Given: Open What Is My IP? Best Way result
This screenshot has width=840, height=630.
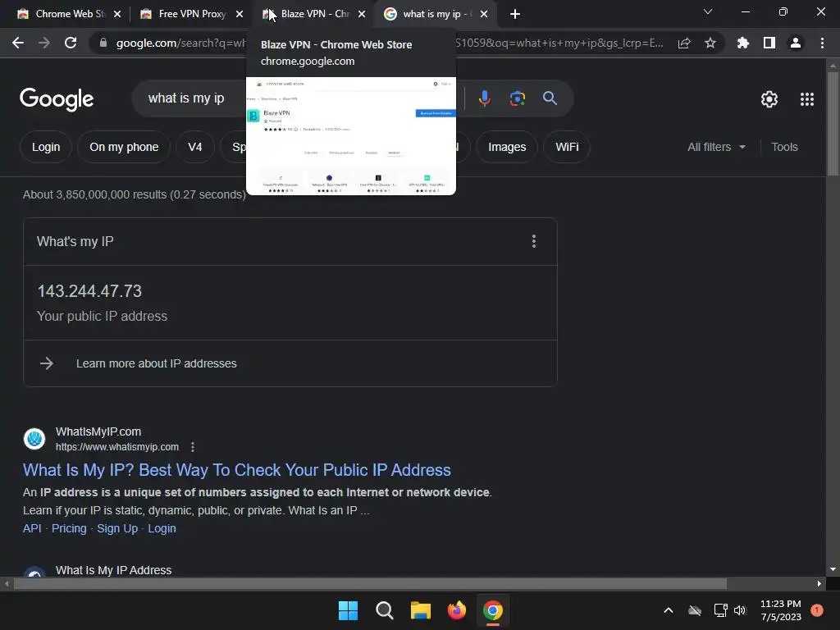Looking at the screenshot, I should click(x=237, y=470).
